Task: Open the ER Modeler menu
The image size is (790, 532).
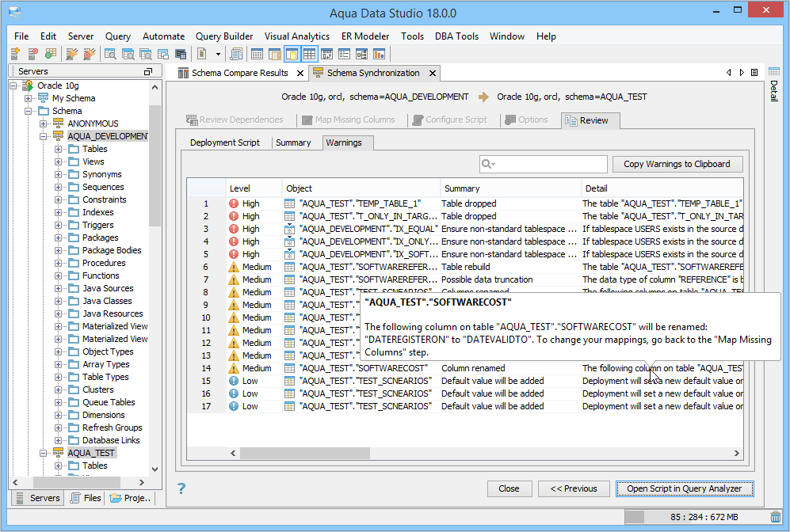Action: point(365,36)
